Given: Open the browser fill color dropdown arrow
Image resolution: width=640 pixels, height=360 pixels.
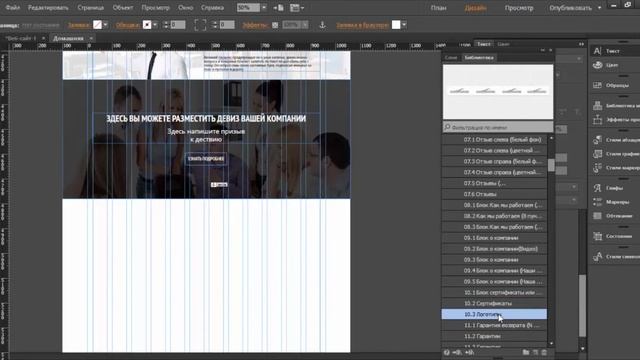Looking at the screenshot, I should pos(404,25).
